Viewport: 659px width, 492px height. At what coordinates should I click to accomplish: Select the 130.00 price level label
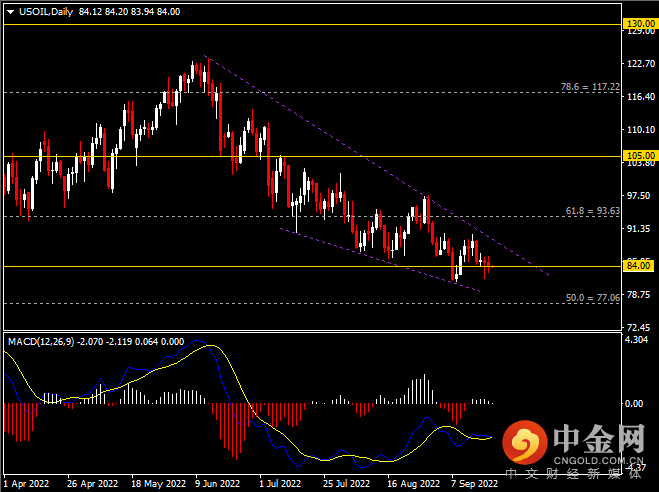pyautogui.click(x=639, y=24)
